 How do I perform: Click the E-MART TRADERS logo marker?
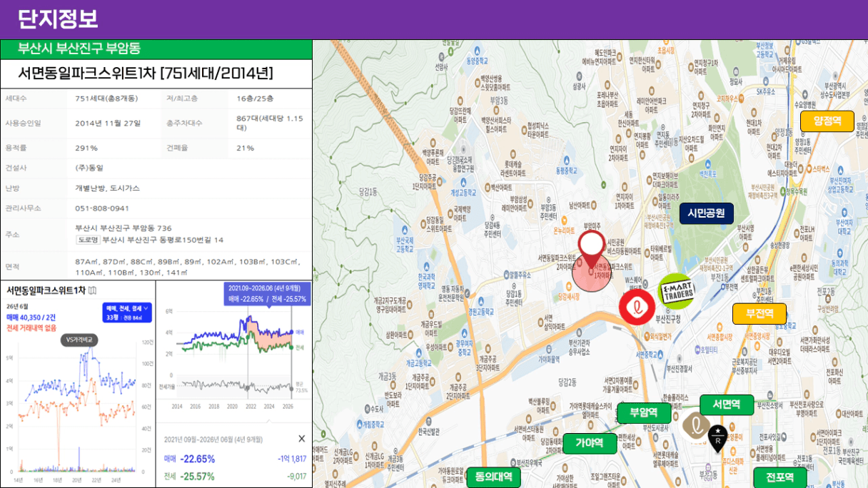click(x=675, y=292)
